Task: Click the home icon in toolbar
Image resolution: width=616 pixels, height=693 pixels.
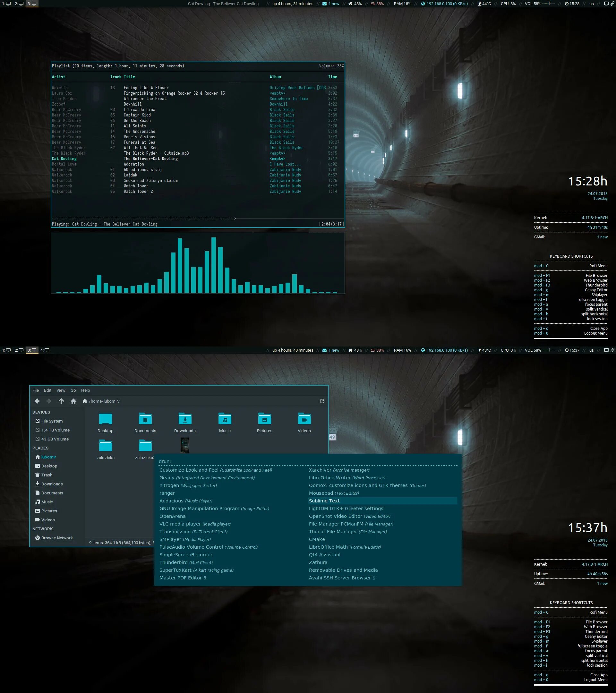Action: (73, 401)
